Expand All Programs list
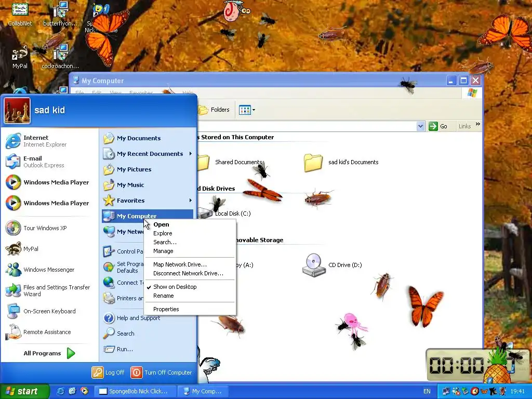Image resolution: width=532 pixels, height=399 pixels. [x=49, y=353]
